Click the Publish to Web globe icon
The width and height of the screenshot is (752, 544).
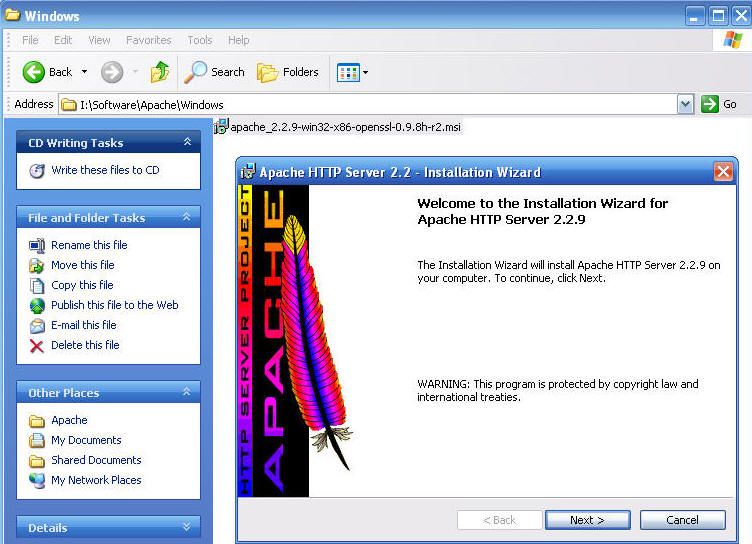coord(37,306)
